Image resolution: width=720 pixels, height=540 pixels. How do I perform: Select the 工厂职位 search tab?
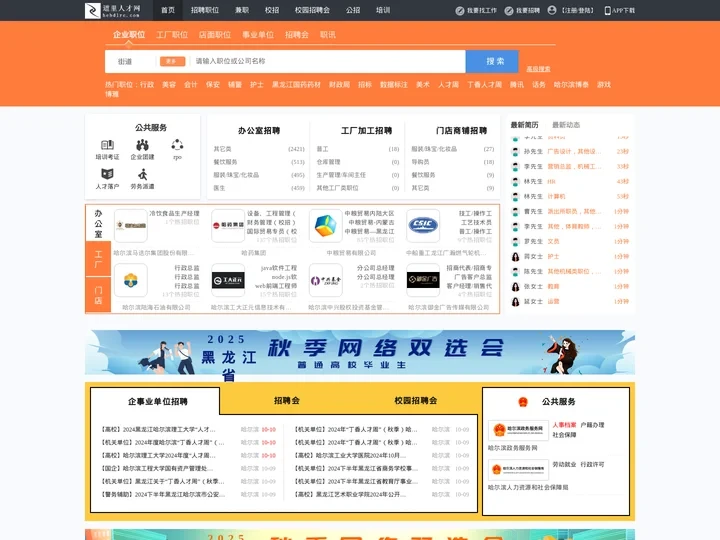coord(172,35)
